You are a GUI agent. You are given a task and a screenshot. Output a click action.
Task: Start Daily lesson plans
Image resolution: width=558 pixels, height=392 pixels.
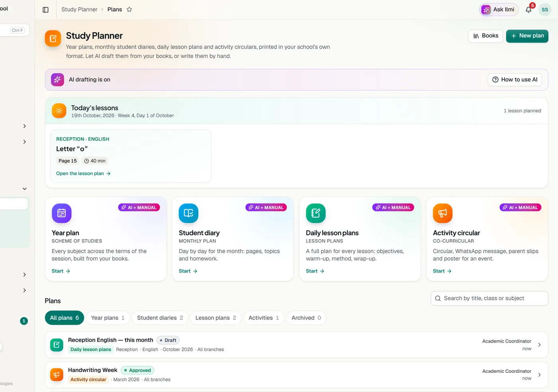[315, 271]
